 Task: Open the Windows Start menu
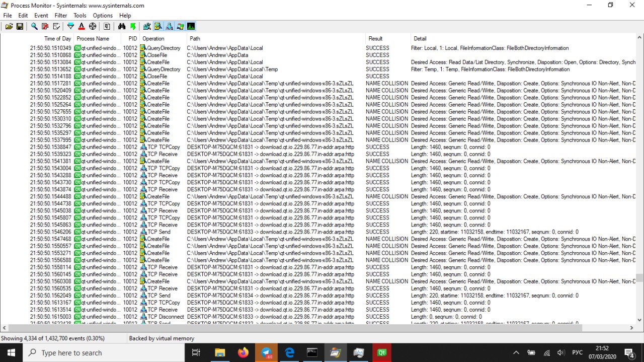(11, 352)
